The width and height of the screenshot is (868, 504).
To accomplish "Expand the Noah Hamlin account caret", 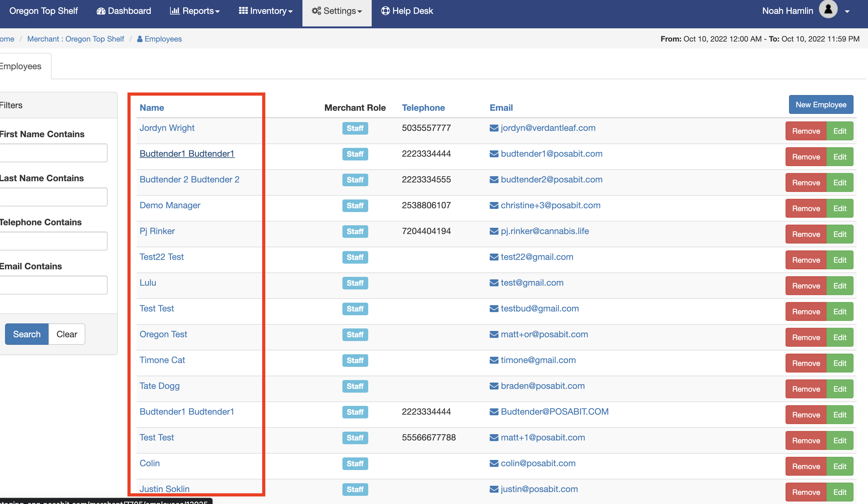I will pyautogui.click(x=847, y=12).
